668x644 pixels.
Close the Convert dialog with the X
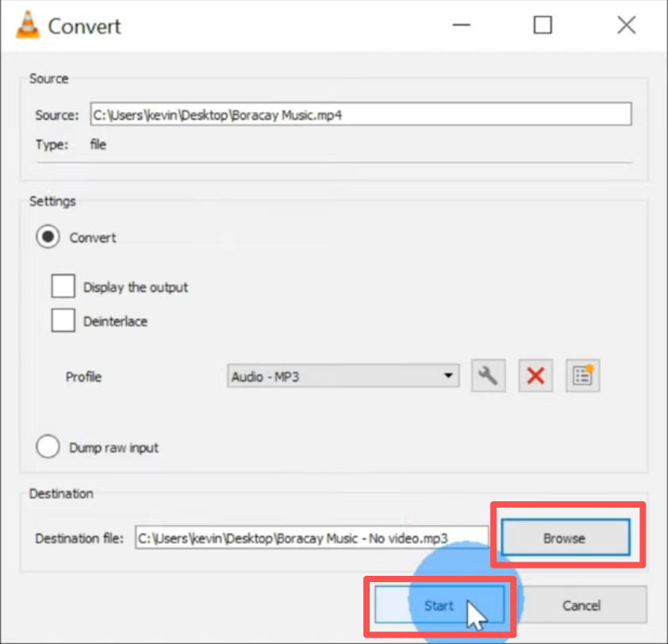(626, 25)
